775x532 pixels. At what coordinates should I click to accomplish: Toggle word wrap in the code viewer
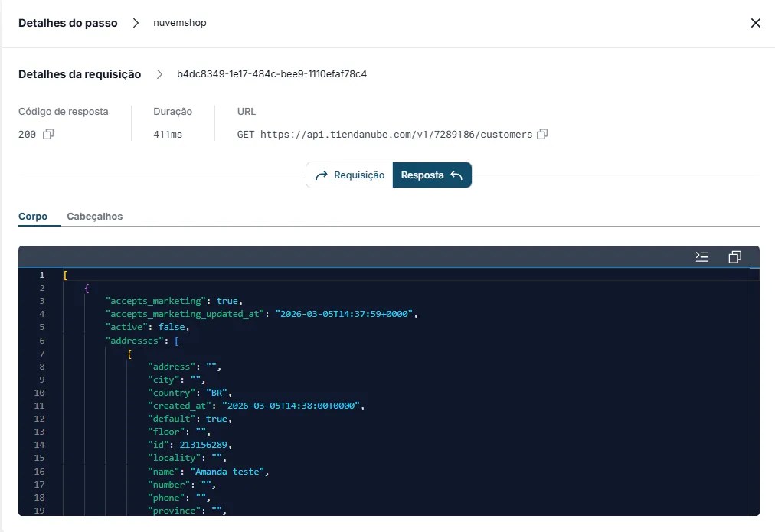(701, 257)
